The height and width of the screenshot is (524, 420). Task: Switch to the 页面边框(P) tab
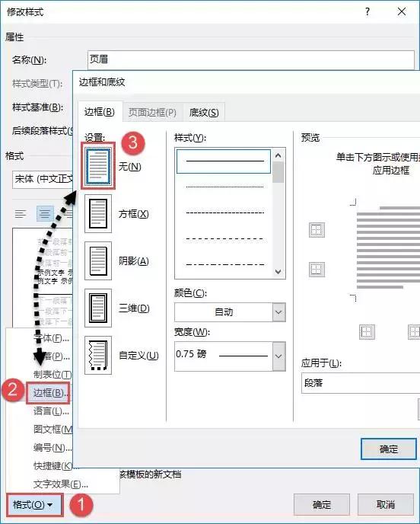click(152, 113)
